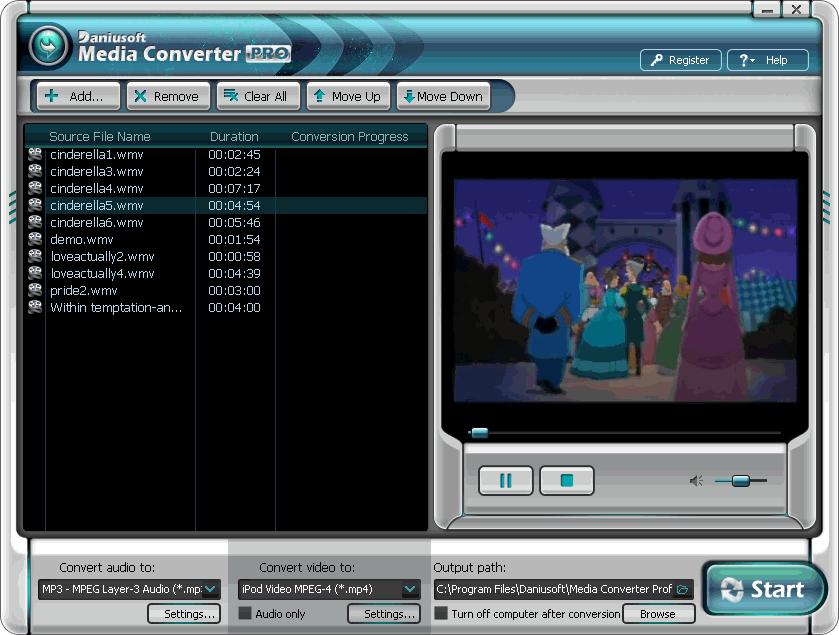Select demo.wmv in the file list
The width and height of the screenshot is (839, 635).
pos(226,239)
